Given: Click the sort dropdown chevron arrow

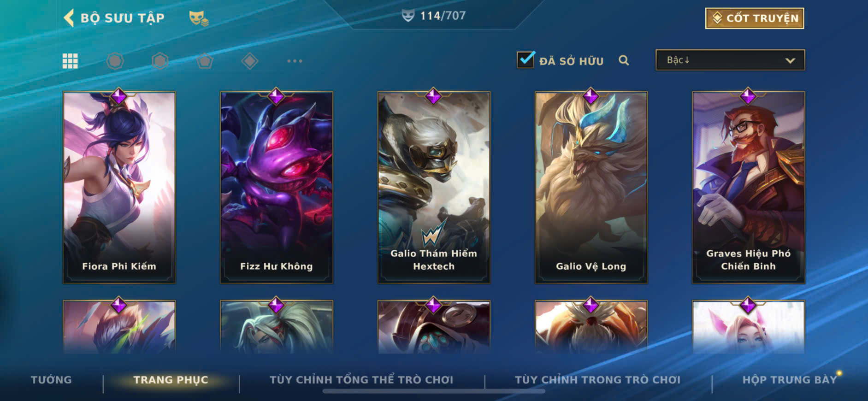Looking at the screenshot, I should pos(790,60).
